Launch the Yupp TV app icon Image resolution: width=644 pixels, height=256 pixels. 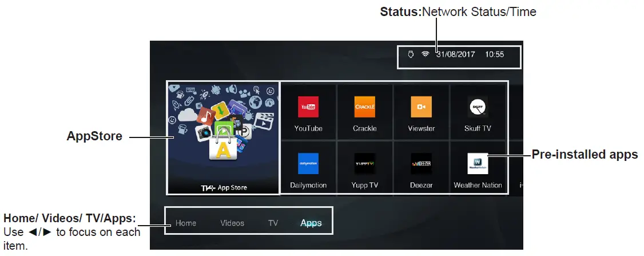(365, 163)
